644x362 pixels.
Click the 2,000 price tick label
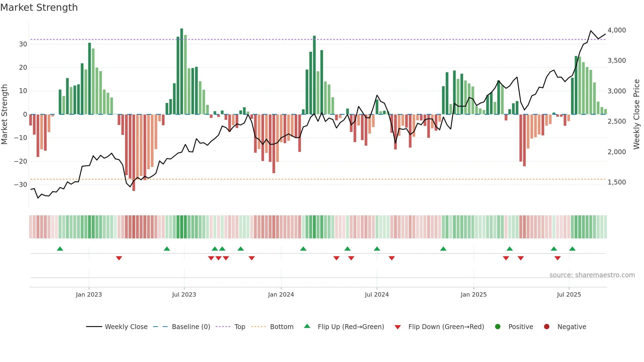click(617, 152)
